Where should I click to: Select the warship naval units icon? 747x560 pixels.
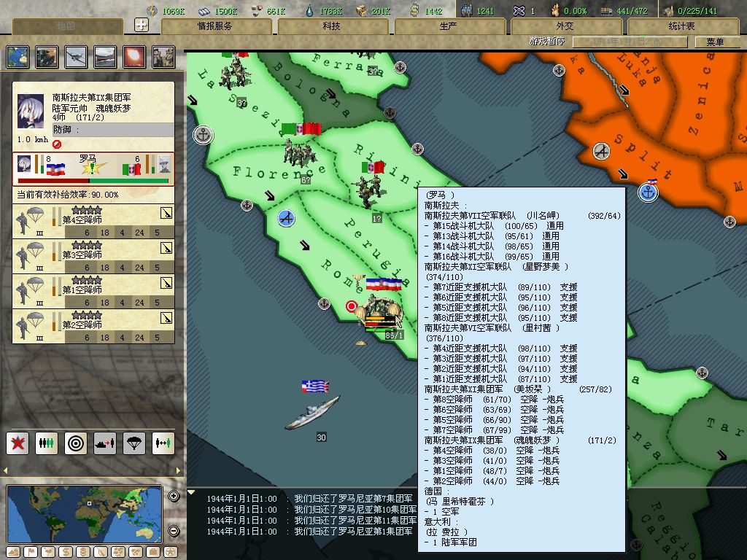point(105,57)
